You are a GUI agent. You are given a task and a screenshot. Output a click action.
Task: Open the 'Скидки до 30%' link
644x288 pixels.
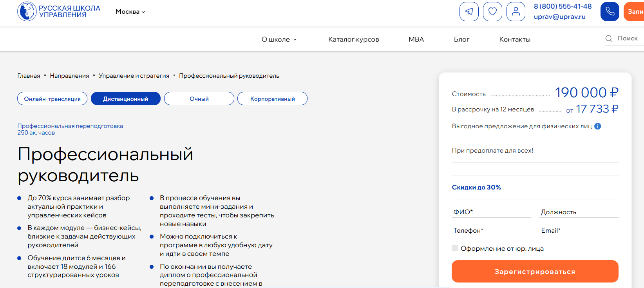pos(476,187)
